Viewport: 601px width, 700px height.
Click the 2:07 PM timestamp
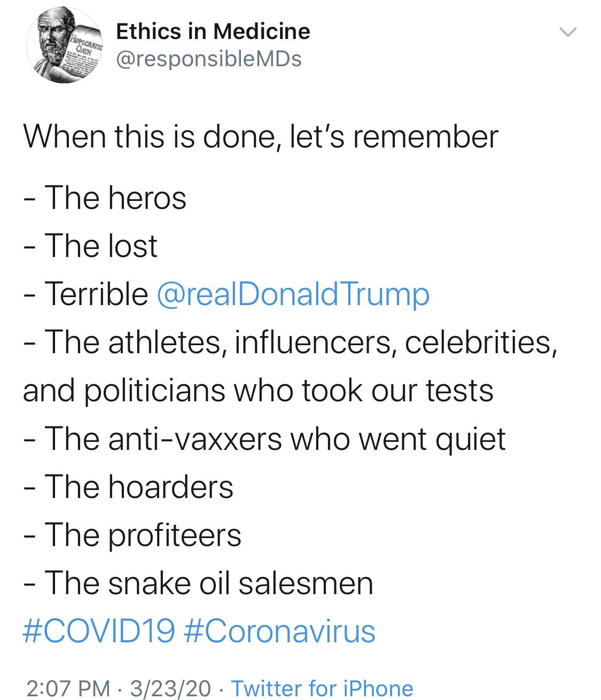click(x=67, y=688)
